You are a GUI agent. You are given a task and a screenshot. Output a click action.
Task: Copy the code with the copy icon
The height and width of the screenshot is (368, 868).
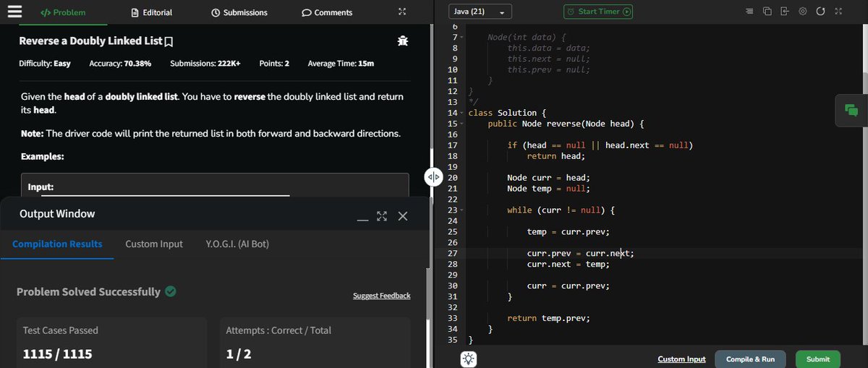pyautogui.click(x=767, y=12)
